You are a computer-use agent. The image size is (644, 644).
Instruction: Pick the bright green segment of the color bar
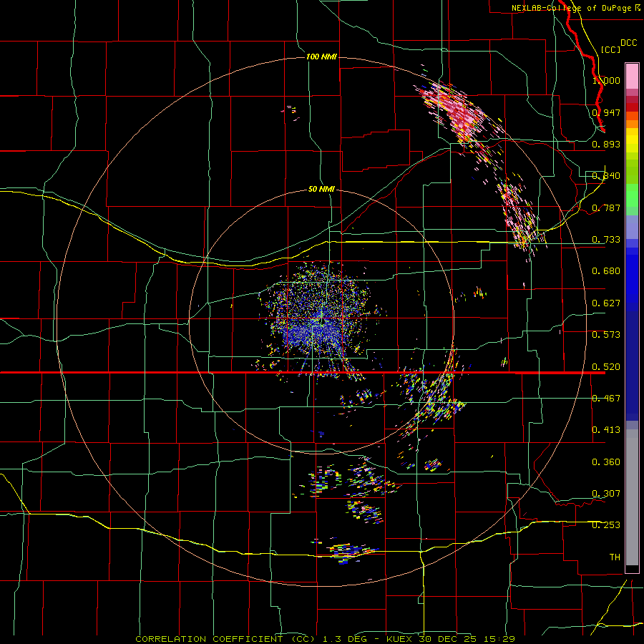pyautogui.click(x=632, y=195)
